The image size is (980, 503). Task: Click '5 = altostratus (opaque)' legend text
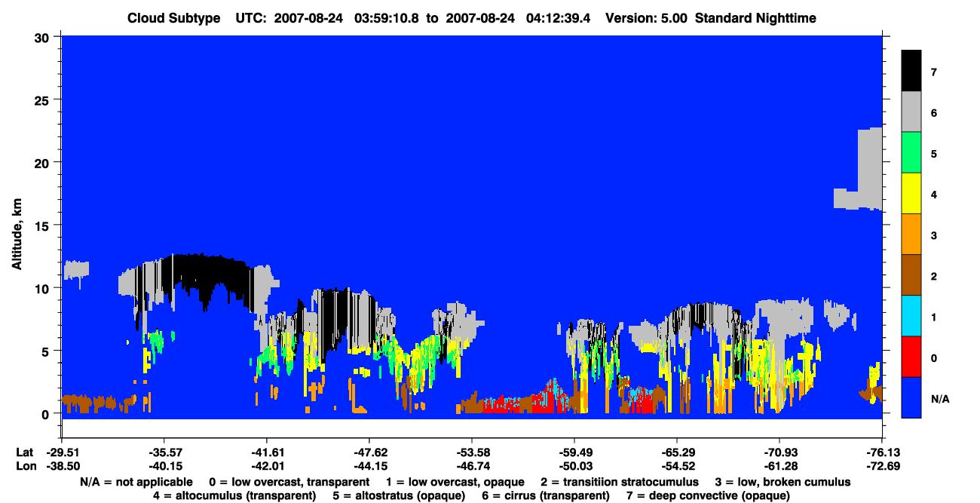pyautogui.click(x=399, y=495)
